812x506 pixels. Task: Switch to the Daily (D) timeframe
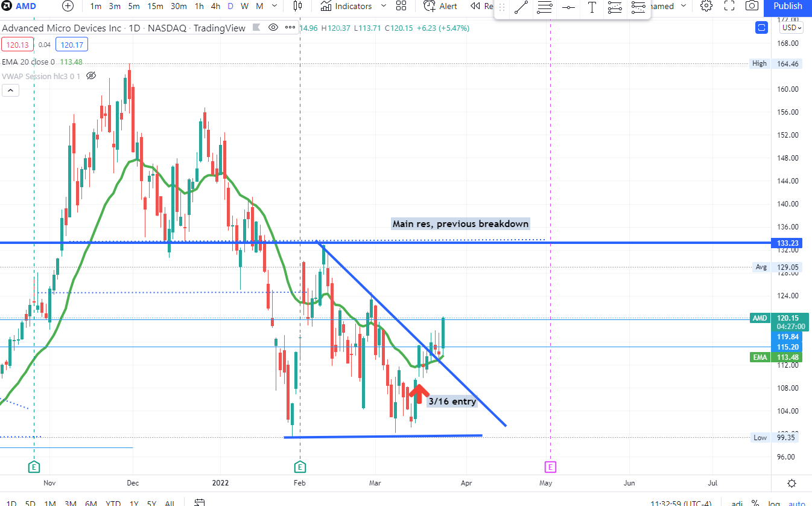click(230, 6)
